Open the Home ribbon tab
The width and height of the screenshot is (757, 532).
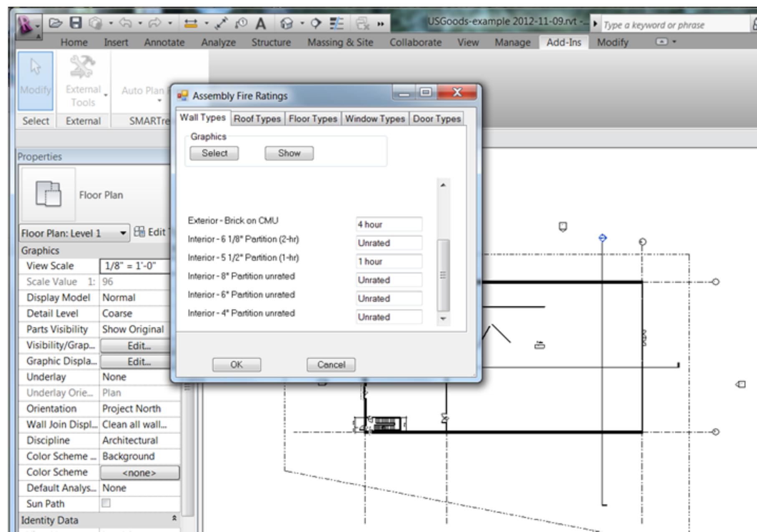point(74,42)
